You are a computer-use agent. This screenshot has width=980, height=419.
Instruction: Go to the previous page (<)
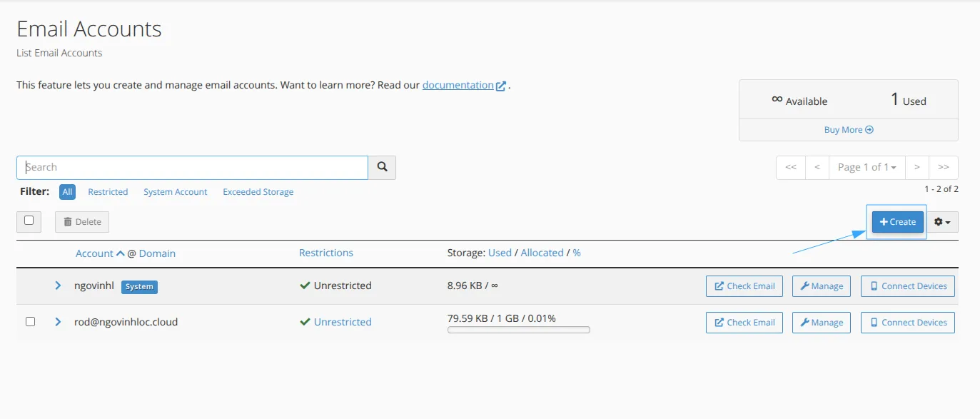817,167
